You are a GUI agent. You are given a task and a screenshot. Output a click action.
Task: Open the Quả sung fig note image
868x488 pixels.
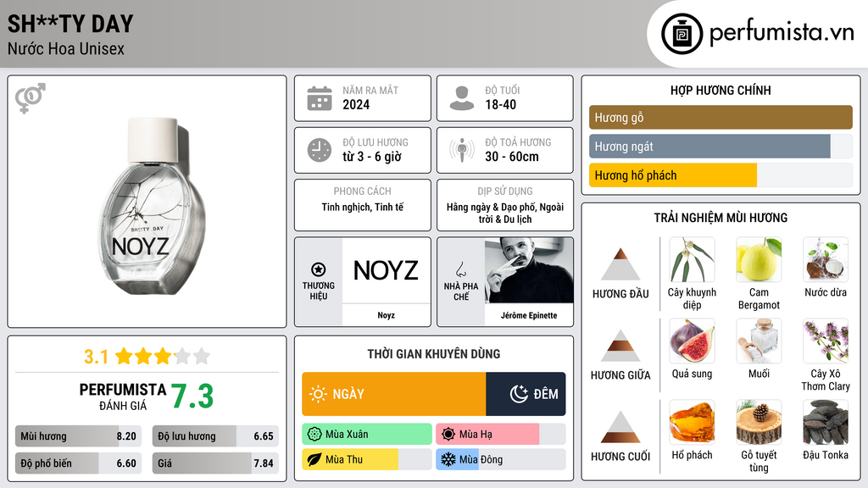click(692, 341)
